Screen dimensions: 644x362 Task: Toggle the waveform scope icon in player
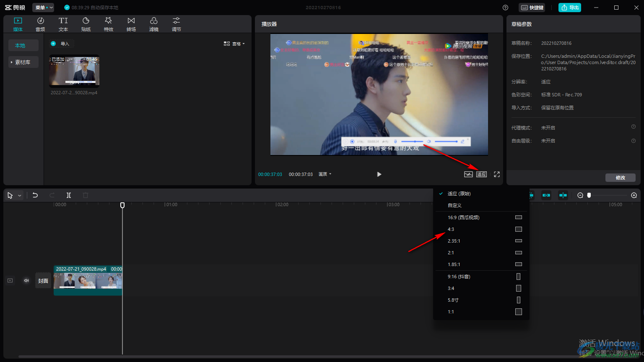pos(468,174)
